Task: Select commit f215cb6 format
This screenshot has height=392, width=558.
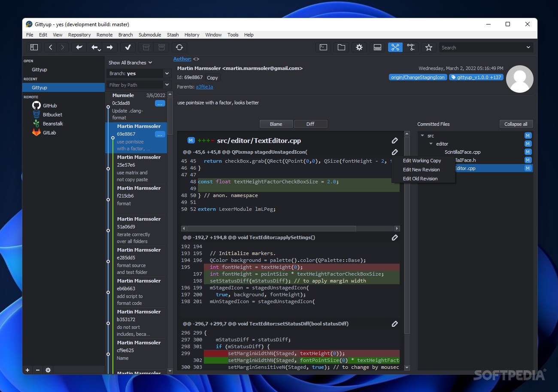Action: [136, 200]
